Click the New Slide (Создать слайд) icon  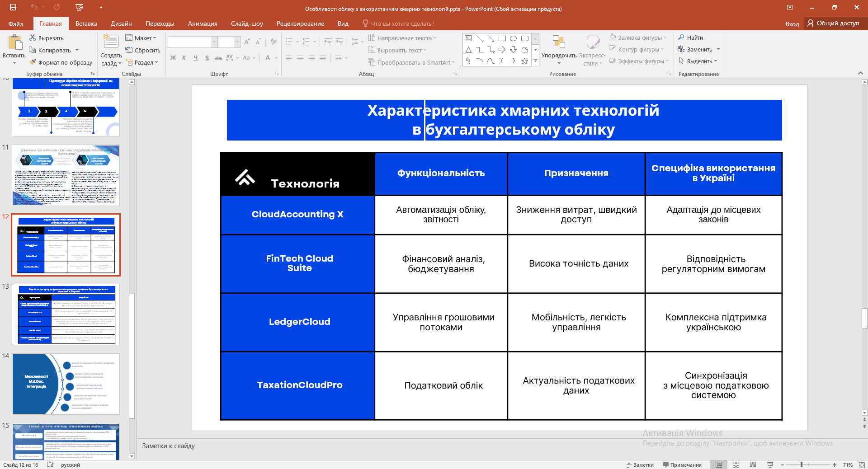111,42
